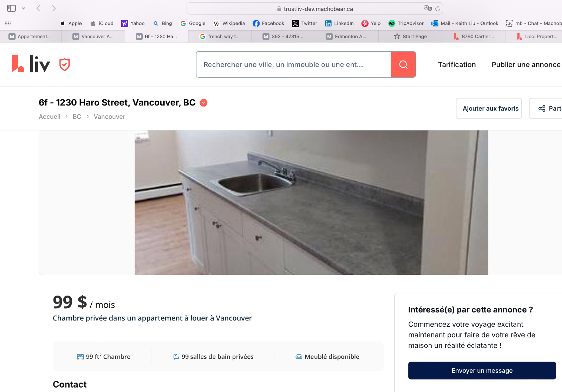Open TripAdvisor from the favorites bar
This screenshot has height=392, width=562.
[406, 23]
